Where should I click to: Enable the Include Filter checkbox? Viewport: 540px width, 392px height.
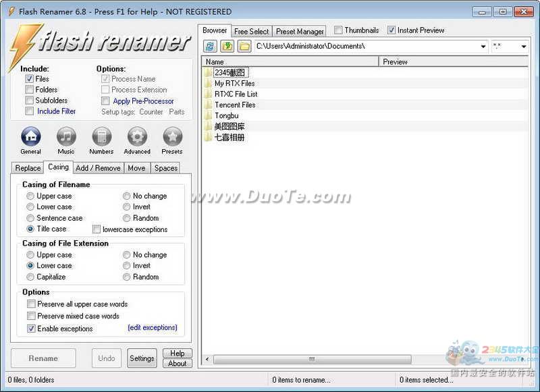point(29,111)
